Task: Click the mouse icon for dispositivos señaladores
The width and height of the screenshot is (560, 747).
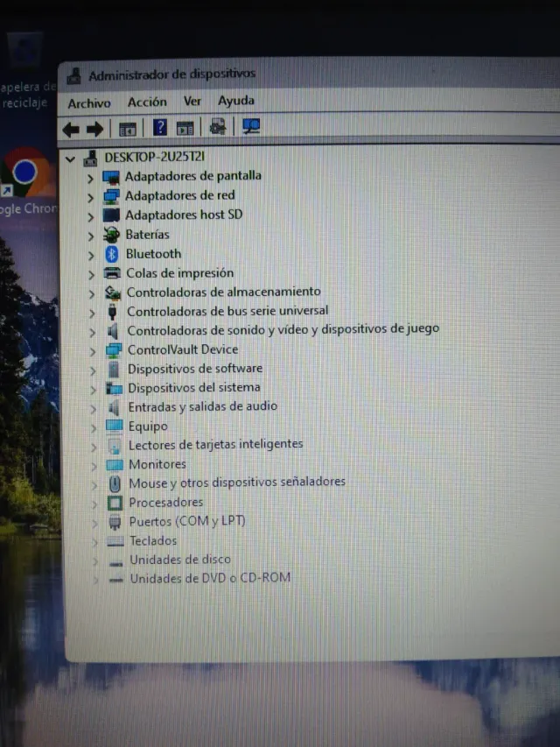Action: [x=115, y=484]
